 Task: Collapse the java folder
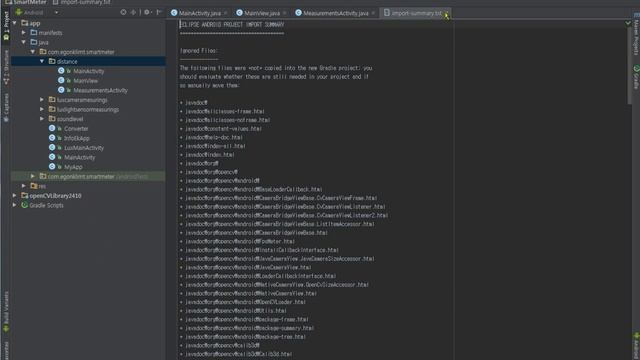pos(24,42)
